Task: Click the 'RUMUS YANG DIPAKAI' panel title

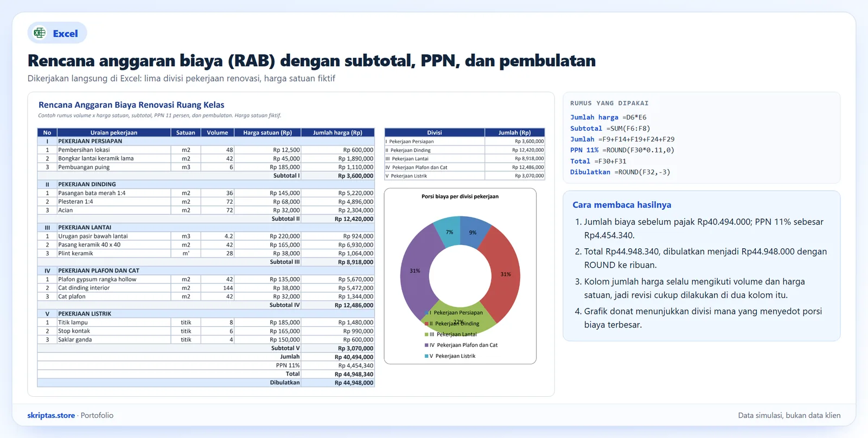Action: click(x=609, y=103)
